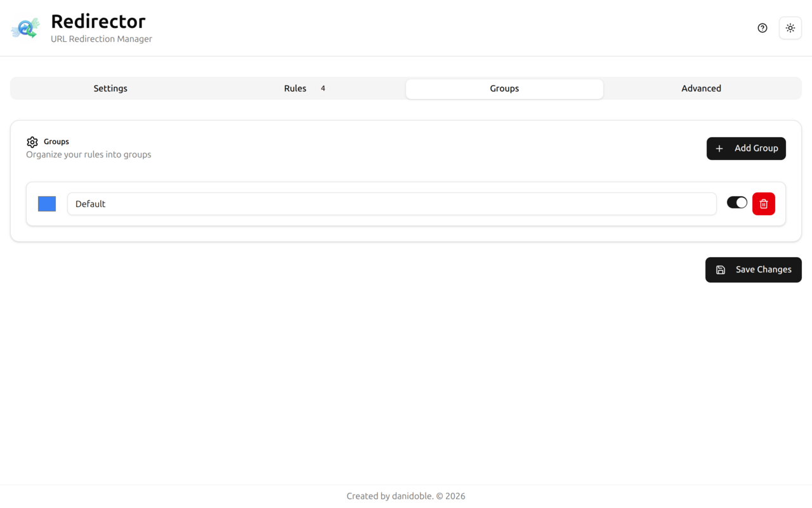
Task: Click the Redirector title text
Action: point(98,21)
